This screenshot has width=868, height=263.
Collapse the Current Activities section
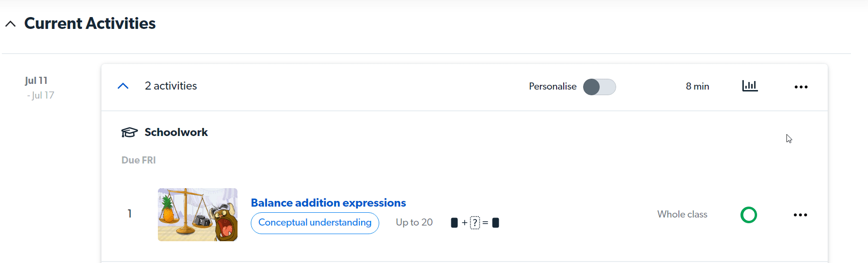[x=10, y=24]
